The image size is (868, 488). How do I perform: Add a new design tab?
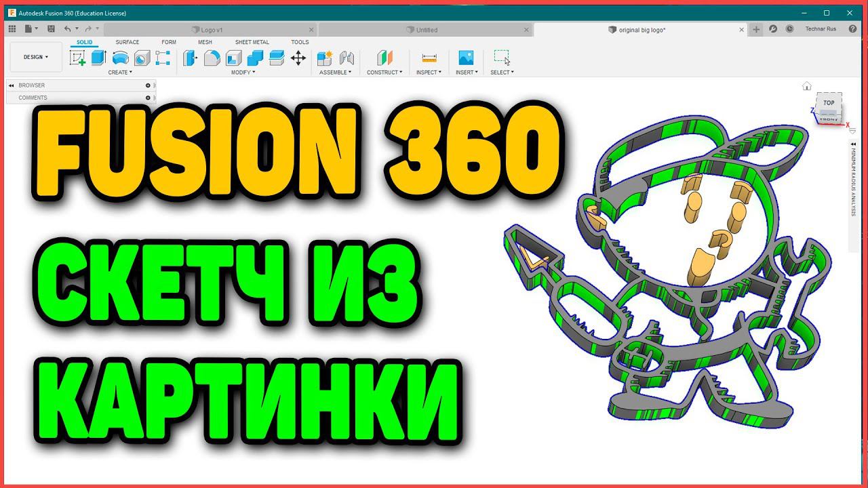756,29
